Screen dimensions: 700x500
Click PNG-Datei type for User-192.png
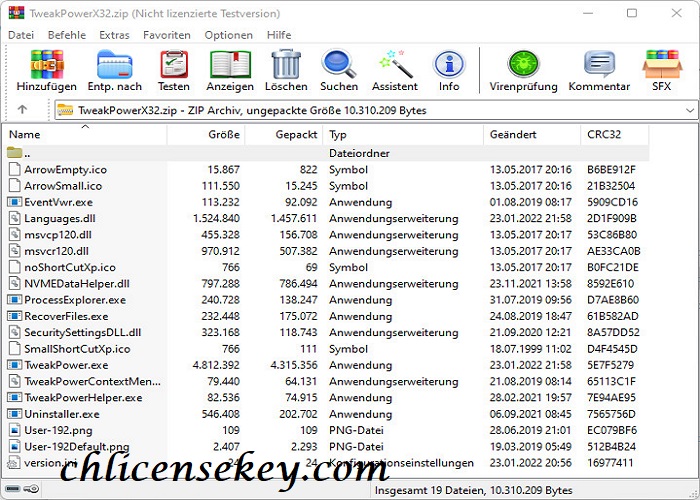(356, 430)
